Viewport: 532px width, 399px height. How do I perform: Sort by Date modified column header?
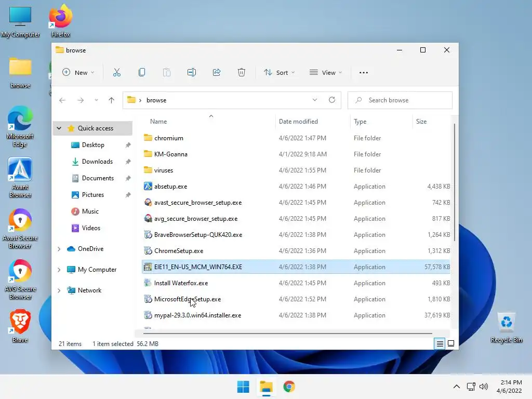[x=298, y=122]
